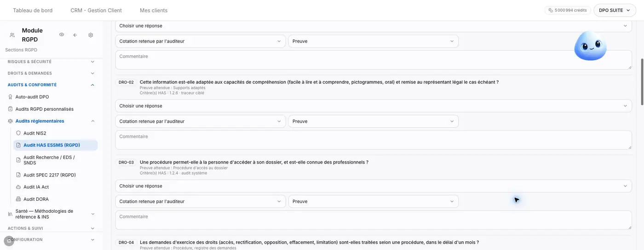Focus the topmost Commentaire text area
Image resolution: width=644 pixels, height=250 pixels.
pyautogui.click(x=374, y=60)
